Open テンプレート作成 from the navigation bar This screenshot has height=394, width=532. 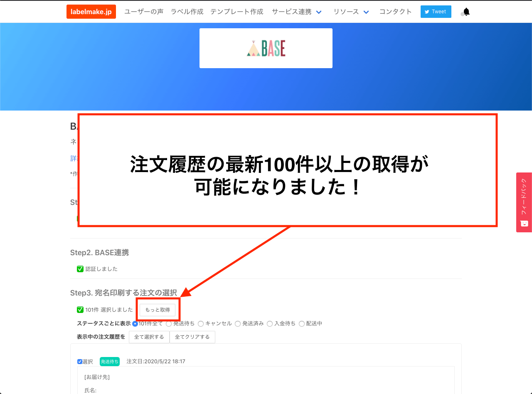coord(236,12)
